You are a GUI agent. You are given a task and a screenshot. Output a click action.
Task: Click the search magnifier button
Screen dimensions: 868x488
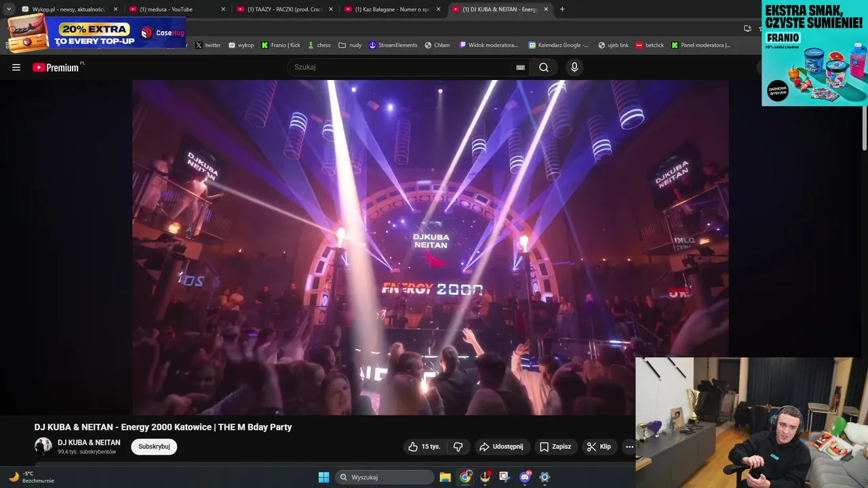click(x=544, y=67)
